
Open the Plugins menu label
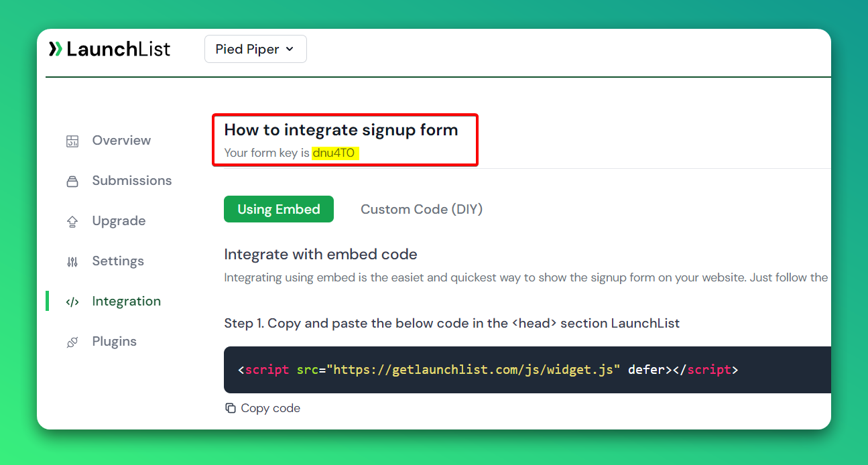pyautogui.click(x=115, y=341)
